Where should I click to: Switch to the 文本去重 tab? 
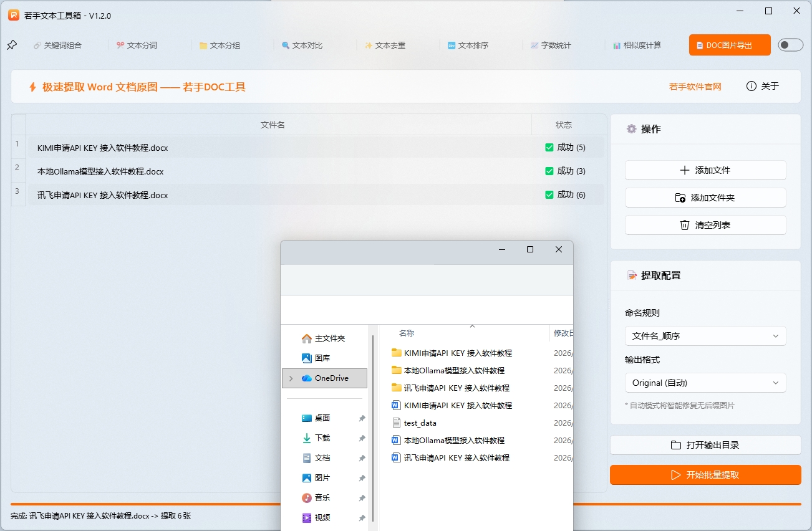point(385,45)
